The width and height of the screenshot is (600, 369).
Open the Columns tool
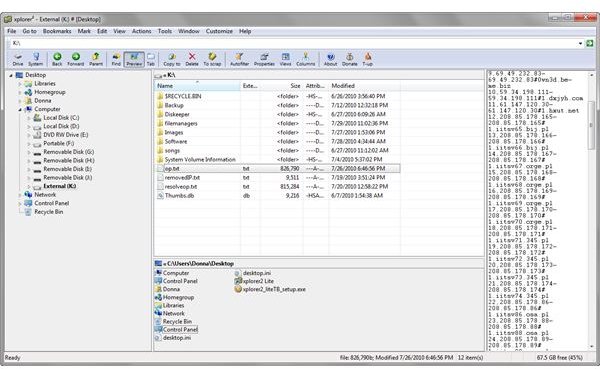click(306, 60)
